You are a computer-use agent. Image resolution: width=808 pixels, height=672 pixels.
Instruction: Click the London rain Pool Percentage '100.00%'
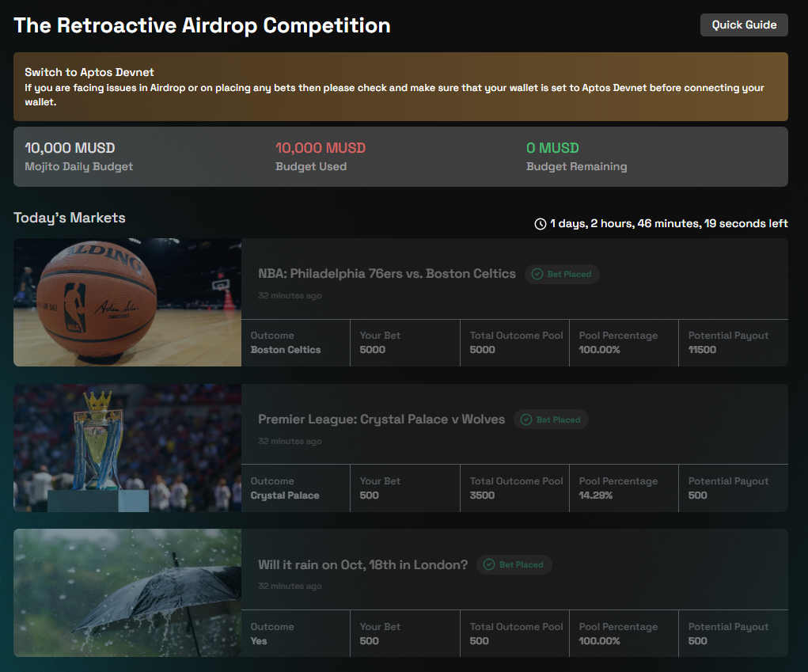click(599, 640)
